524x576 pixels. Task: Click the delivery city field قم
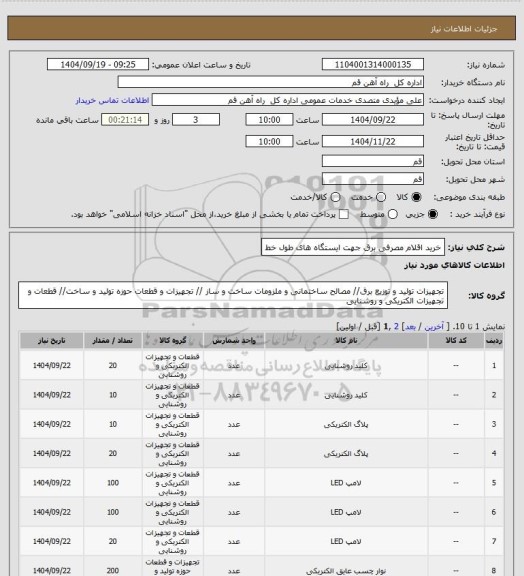pos(373,179)
